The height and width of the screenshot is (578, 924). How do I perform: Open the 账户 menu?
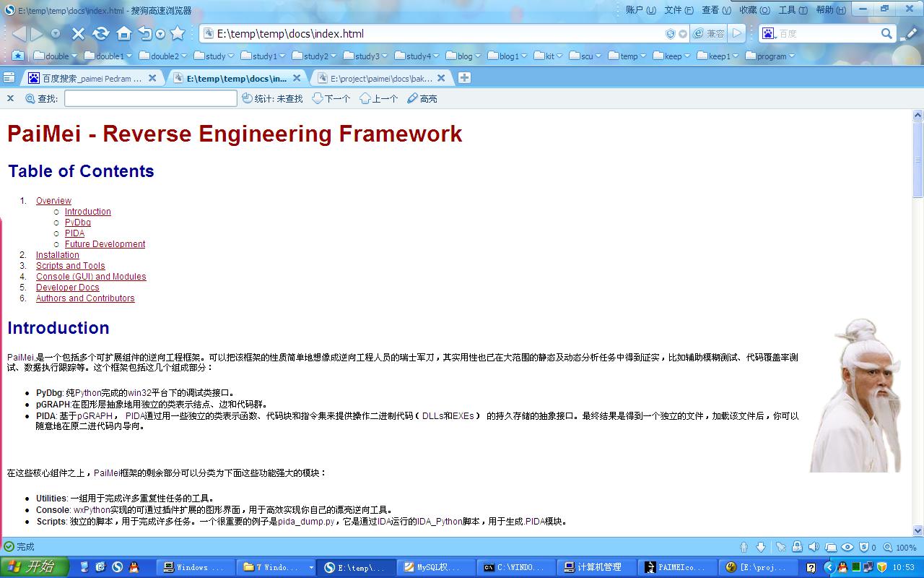[x=641, y=10]
